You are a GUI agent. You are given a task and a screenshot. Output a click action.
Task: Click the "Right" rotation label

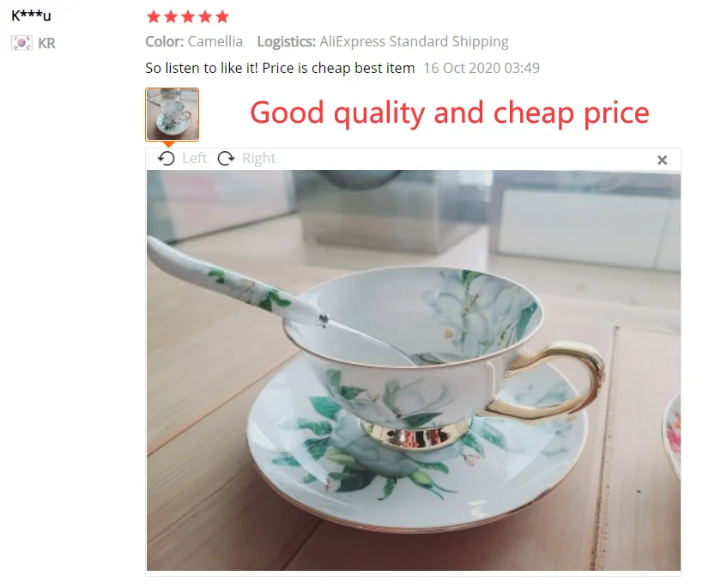coord(258,158)
